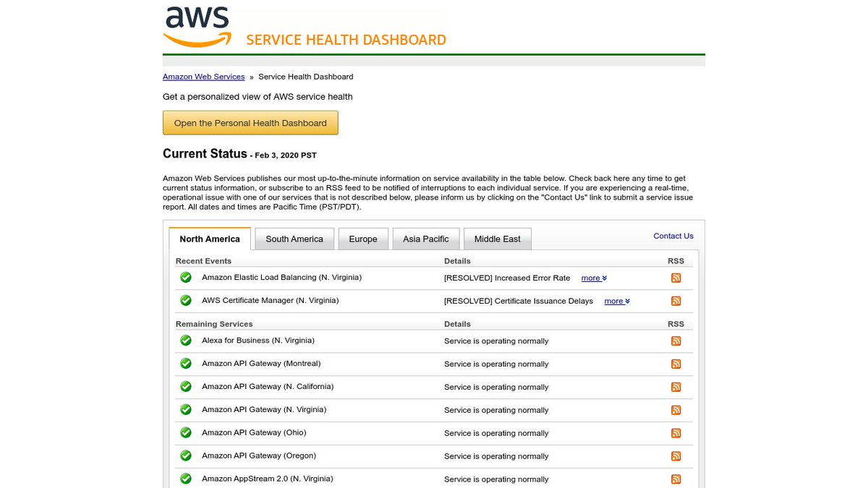Click 'Recent Events' section header
This screenshot has width=868, height=488.
(x=203, y=261)
